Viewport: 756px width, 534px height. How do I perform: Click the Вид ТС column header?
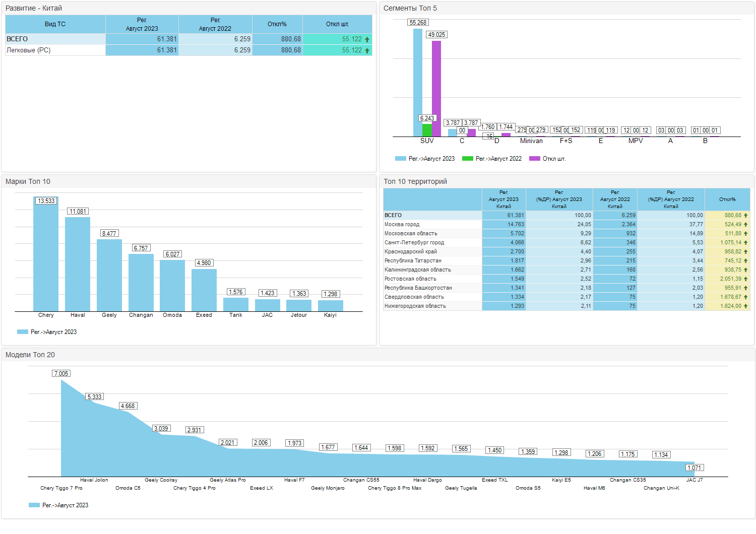pyautogui.click(x=55, y=24)
